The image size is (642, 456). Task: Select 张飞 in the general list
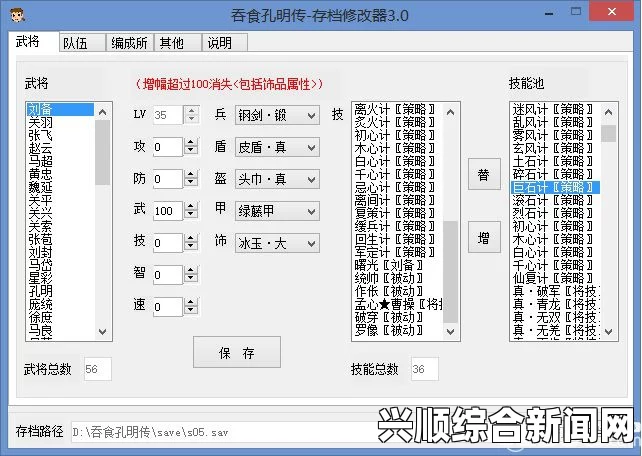point(61,135)
